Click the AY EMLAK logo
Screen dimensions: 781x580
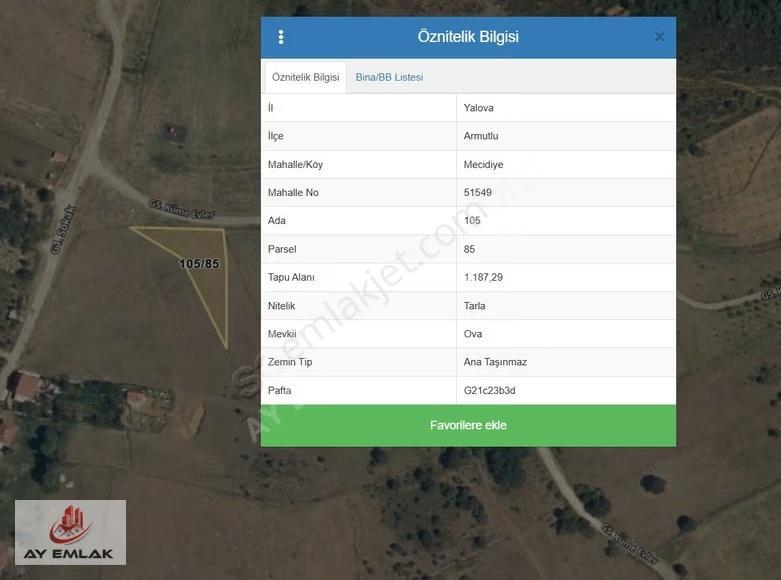(x=70, y=532)
